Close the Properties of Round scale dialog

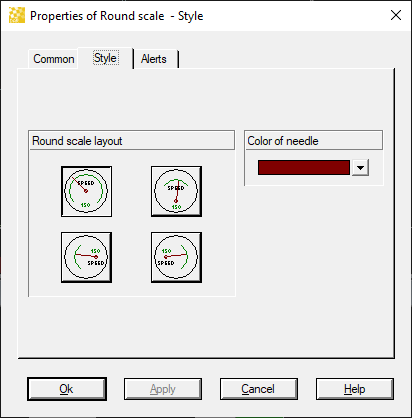396,15
